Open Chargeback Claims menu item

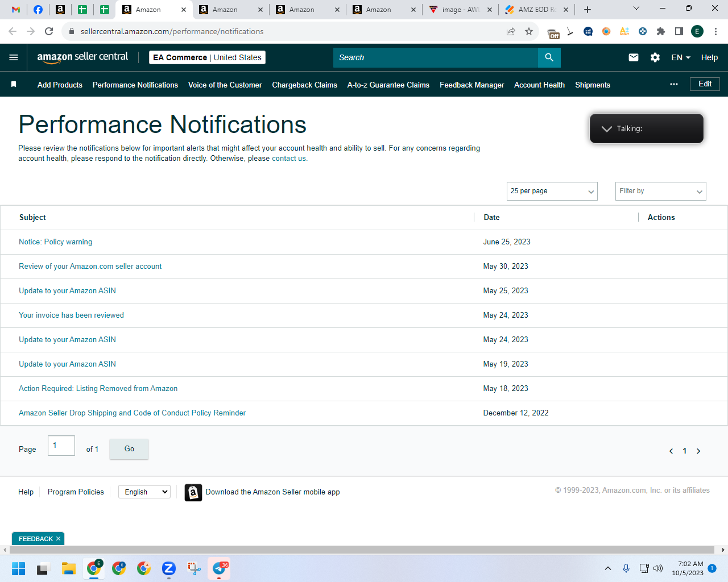(304, 85)
